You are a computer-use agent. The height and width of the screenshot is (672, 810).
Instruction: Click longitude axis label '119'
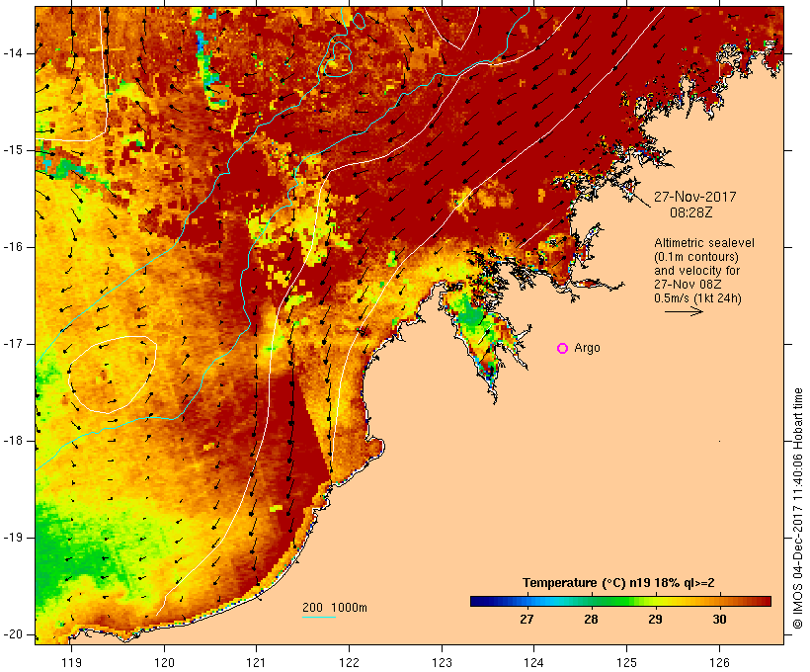[x=71, y=663]
